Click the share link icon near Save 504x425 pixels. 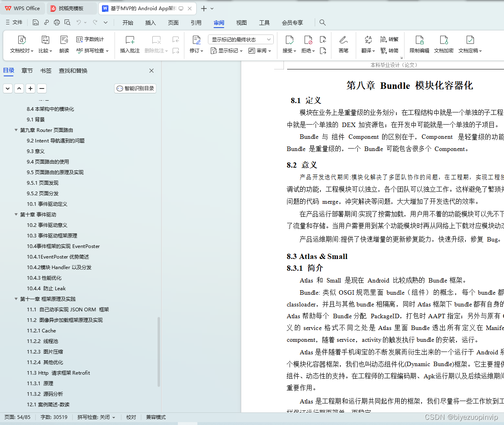coord(46,22)
